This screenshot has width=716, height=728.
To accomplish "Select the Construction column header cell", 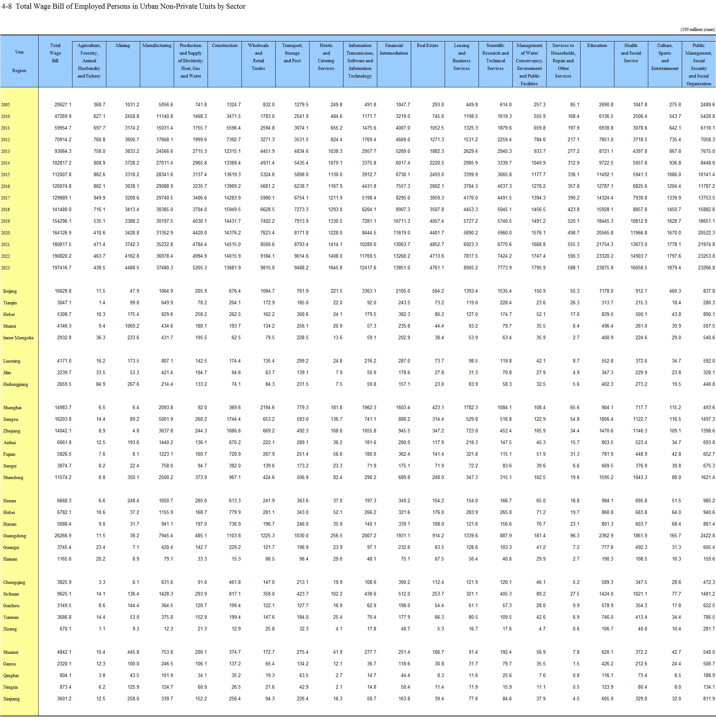I will coord(224,45).
